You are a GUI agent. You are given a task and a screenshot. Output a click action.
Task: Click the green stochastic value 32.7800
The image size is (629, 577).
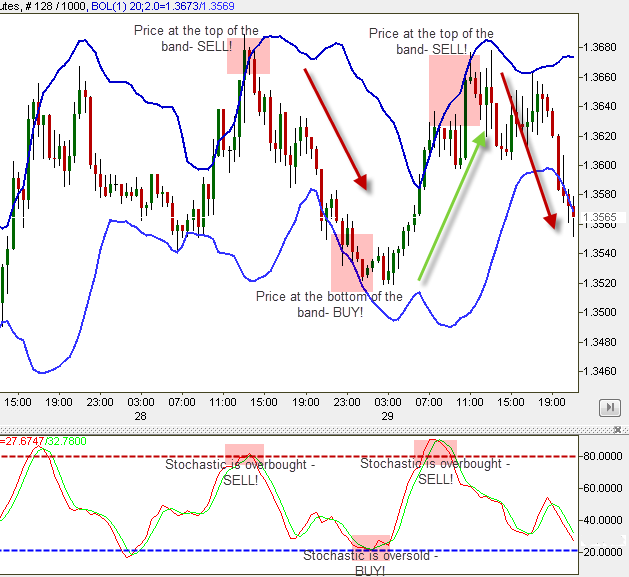(x=67, y=441)
